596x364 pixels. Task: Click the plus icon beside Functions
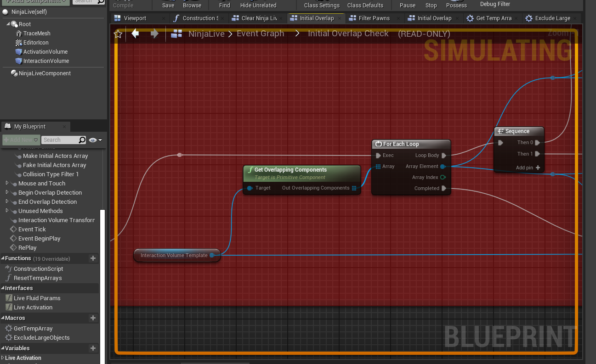pos(93,258)
